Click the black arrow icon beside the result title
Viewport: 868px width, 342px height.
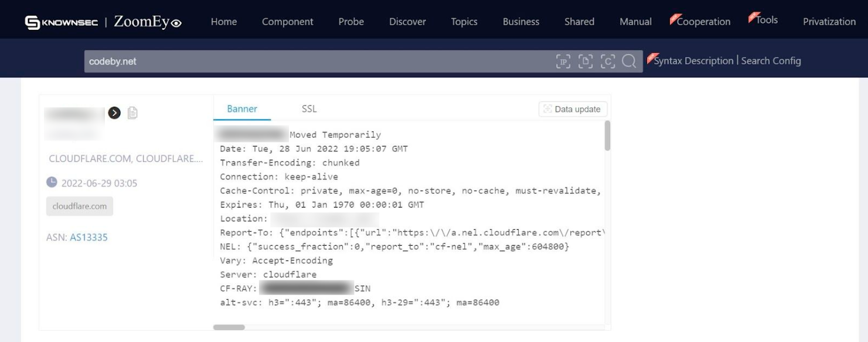point(115,113)
